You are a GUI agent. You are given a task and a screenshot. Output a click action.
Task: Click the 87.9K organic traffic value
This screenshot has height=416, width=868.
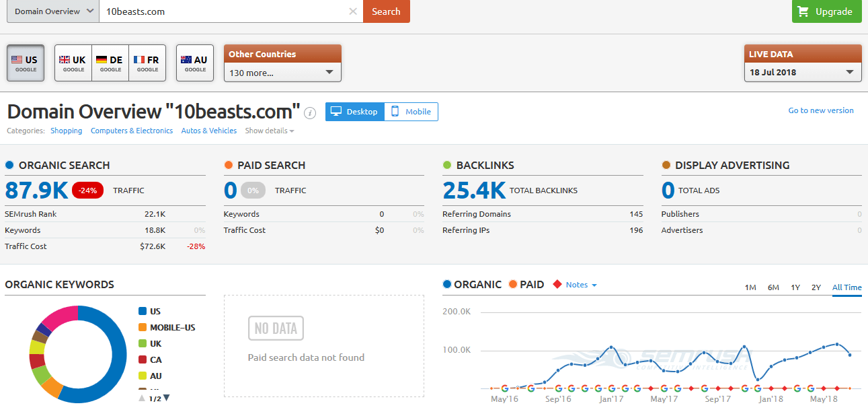tap(36, 190)
